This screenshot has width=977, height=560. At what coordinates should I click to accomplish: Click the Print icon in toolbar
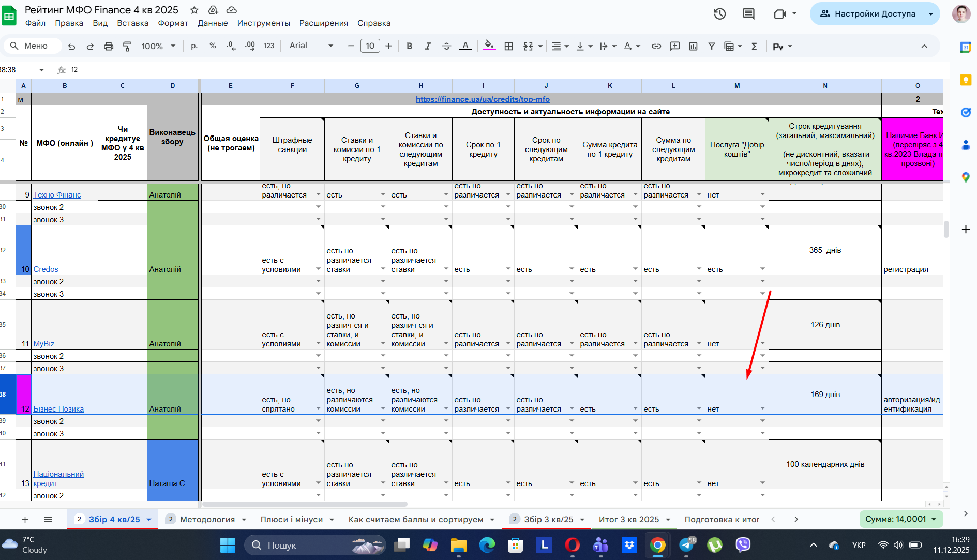[x=108, y=46]
